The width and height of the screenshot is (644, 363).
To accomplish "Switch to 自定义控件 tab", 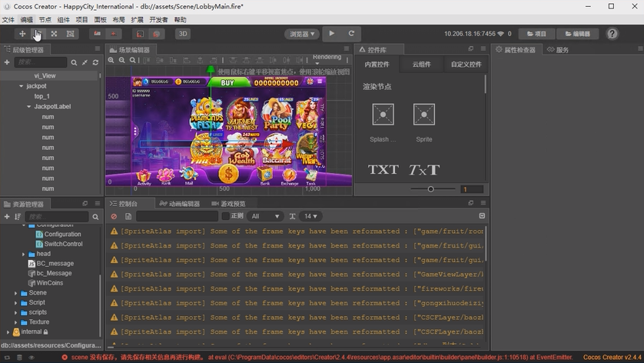I will click(x=466, y=65).
